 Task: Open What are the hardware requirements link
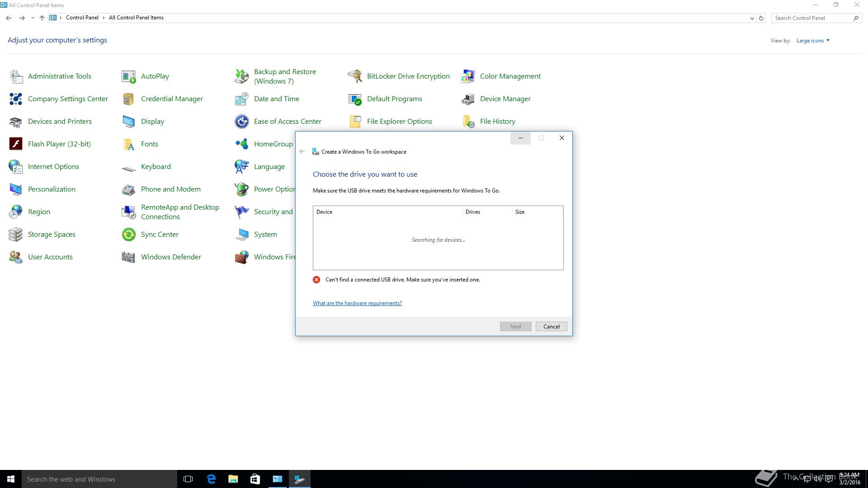point(357,303)
